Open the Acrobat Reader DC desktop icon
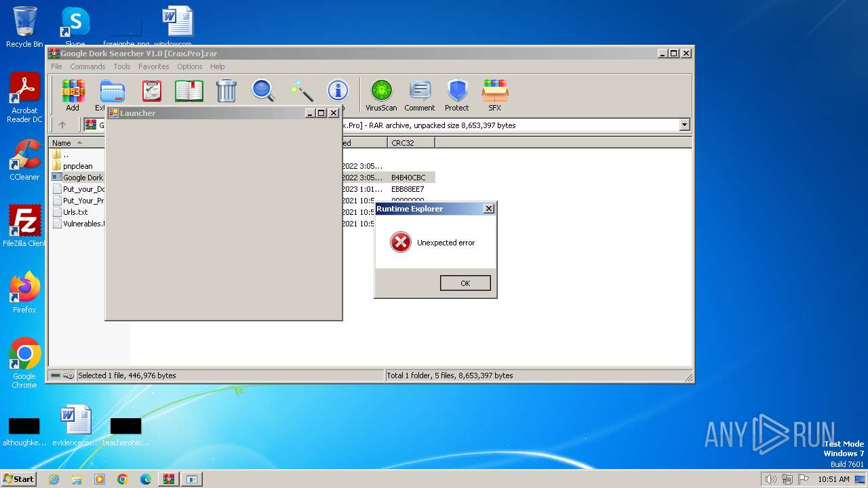 tap(24, 98)
